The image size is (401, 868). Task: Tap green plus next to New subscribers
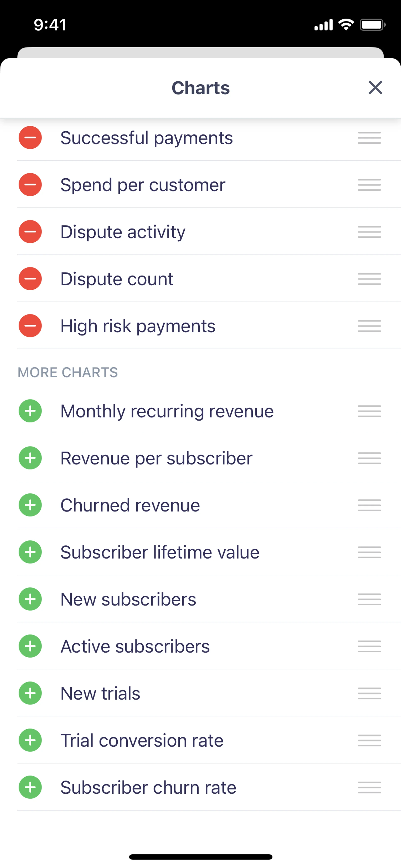(30, 599)
